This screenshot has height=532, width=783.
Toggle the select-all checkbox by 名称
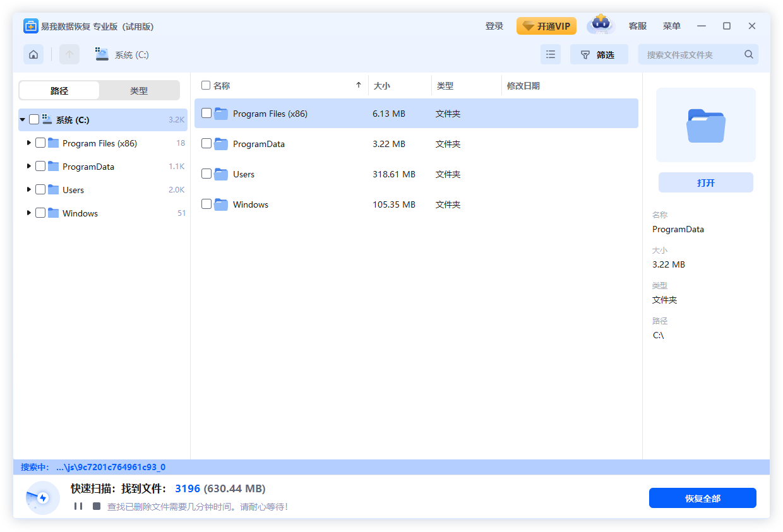coord(206,85)
